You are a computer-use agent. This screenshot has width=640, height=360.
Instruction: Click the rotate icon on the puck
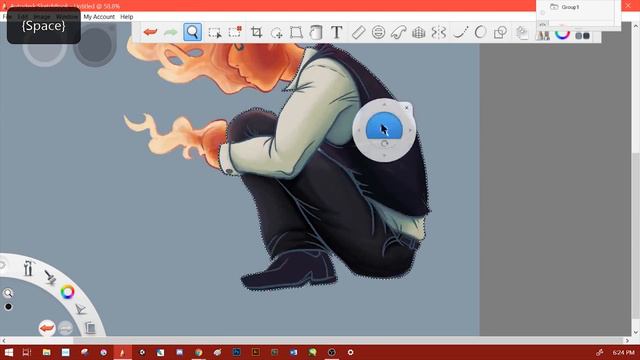click(384, 144)
